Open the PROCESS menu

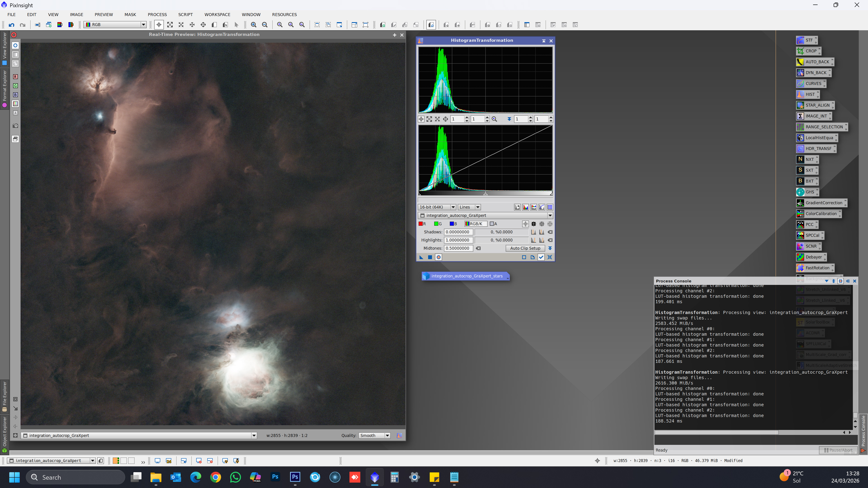(157, 14)
